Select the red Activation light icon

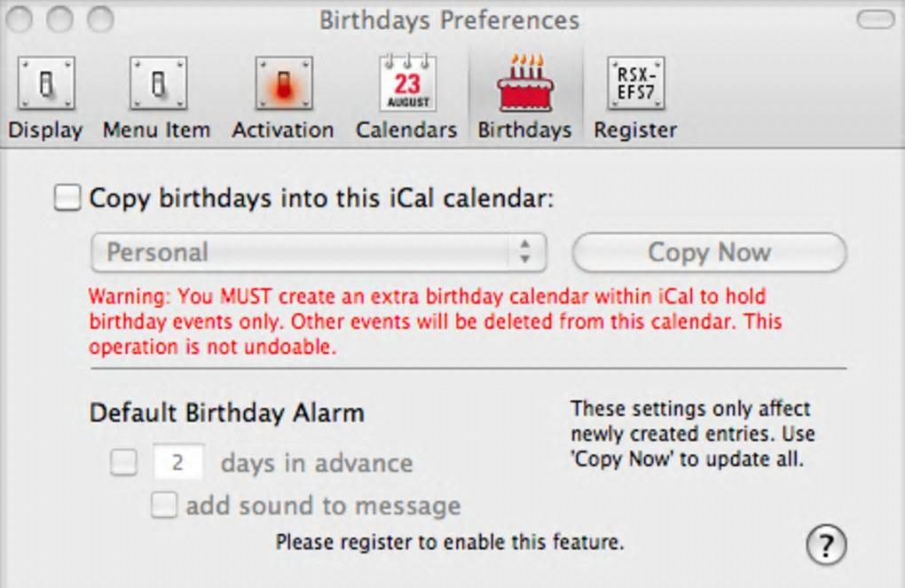point(283,83)
